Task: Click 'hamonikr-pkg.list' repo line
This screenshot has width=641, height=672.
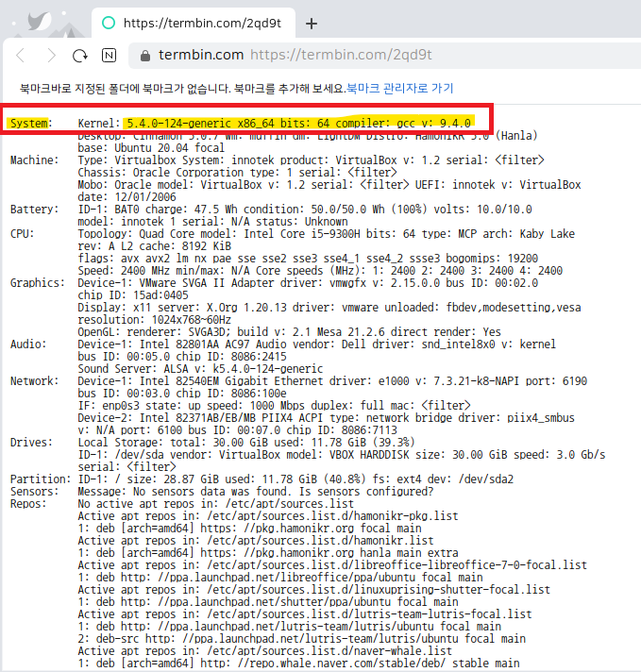Action: point(268,516)
